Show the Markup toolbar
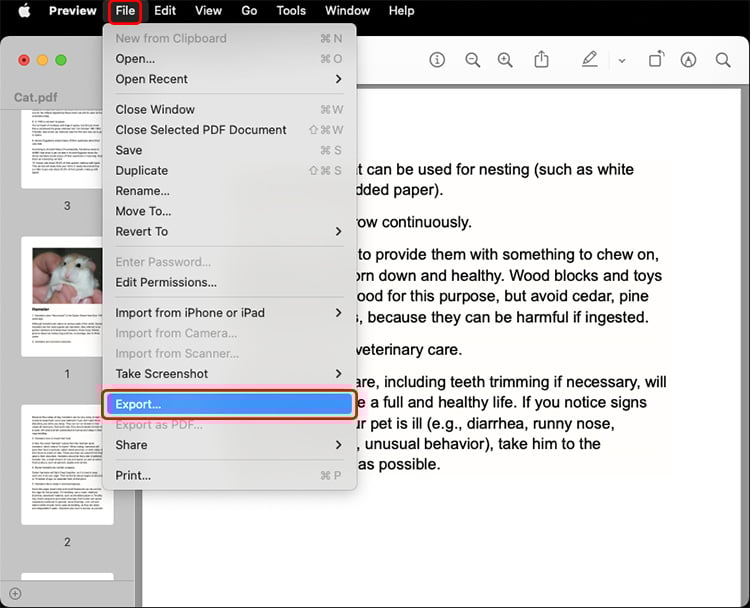The image size is (750, 608). click(688, 60)
